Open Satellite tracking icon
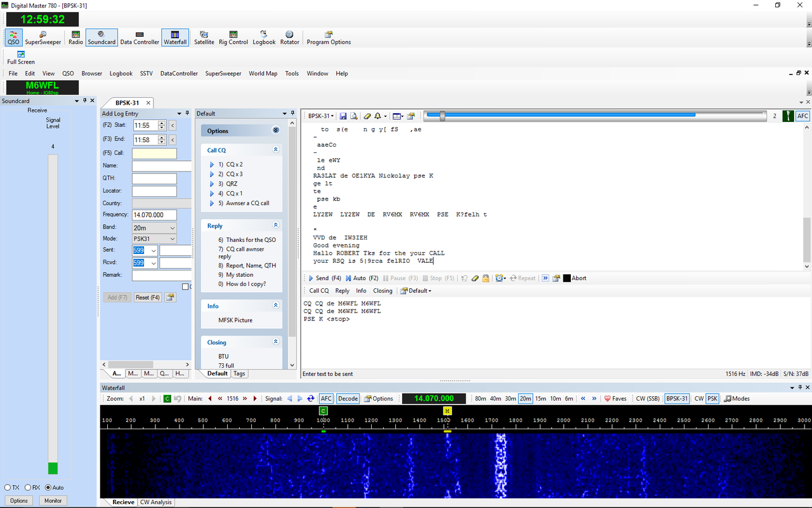This screenshot has width=812, height=508. click(x=204, y=37)
